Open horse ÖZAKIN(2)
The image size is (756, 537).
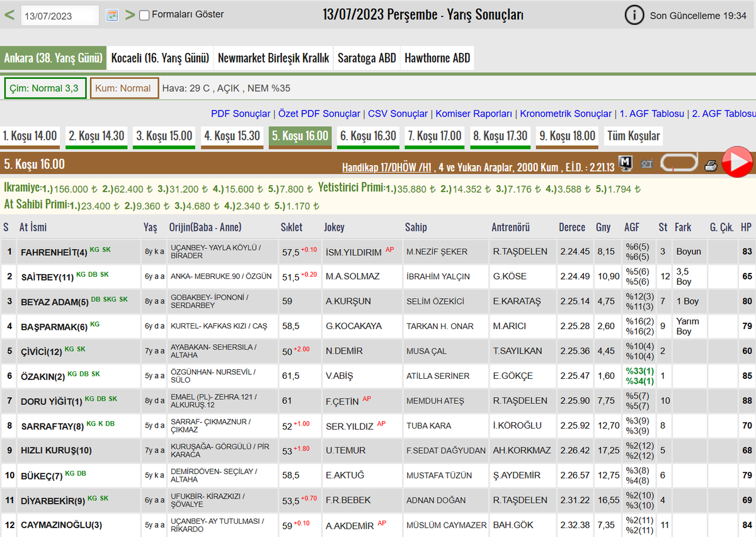(43, 376)
